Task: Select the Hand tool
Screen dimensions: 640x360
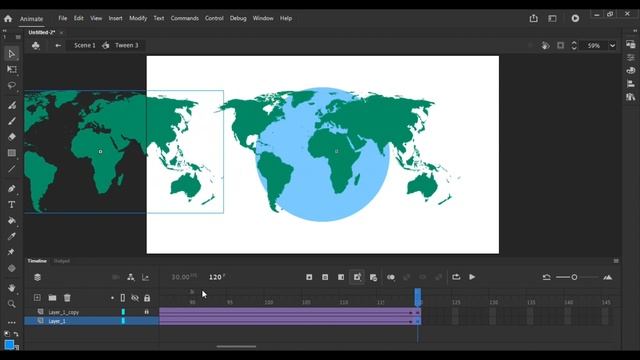Action: click(x=11, y=288)
